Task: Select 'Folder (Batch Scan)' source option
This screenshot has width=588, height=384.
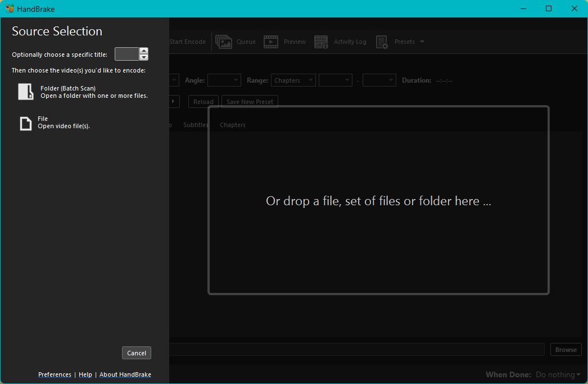Action: click(83, 92)
